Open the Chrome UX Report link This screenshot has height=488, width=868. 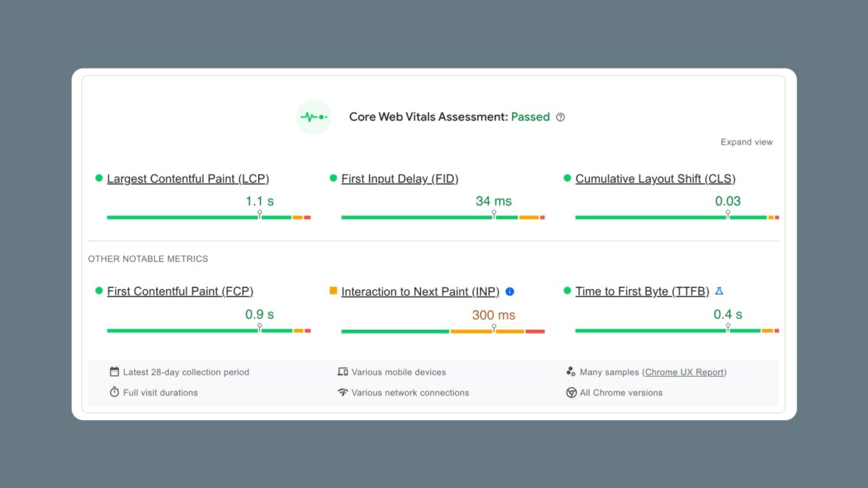(684, 372)
